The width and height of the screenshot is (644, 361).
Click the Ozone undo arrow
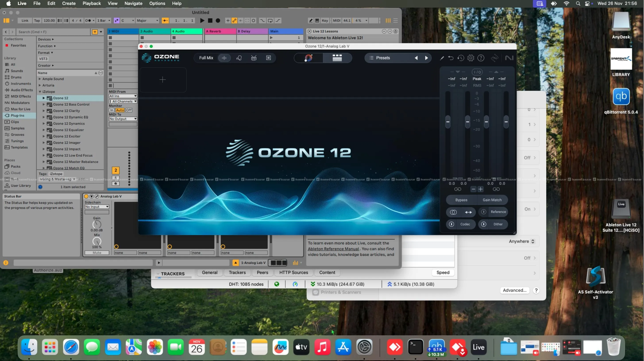451,58
